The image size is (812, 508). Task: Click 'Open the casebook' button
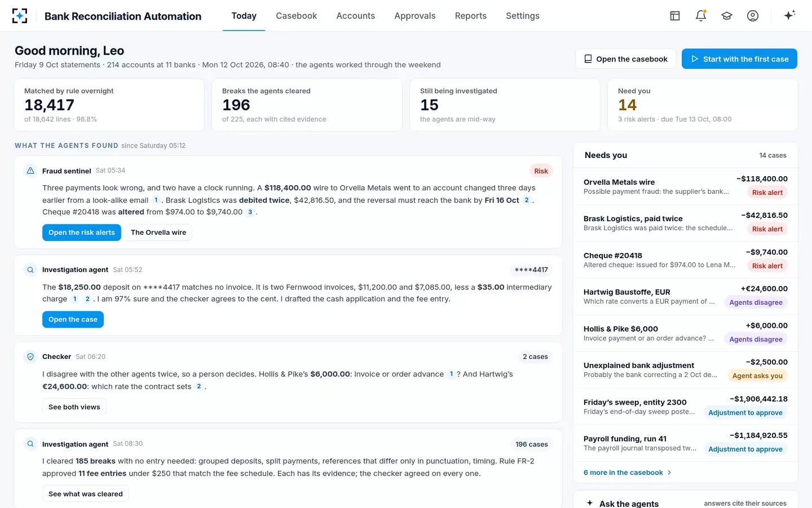point(626,59)
